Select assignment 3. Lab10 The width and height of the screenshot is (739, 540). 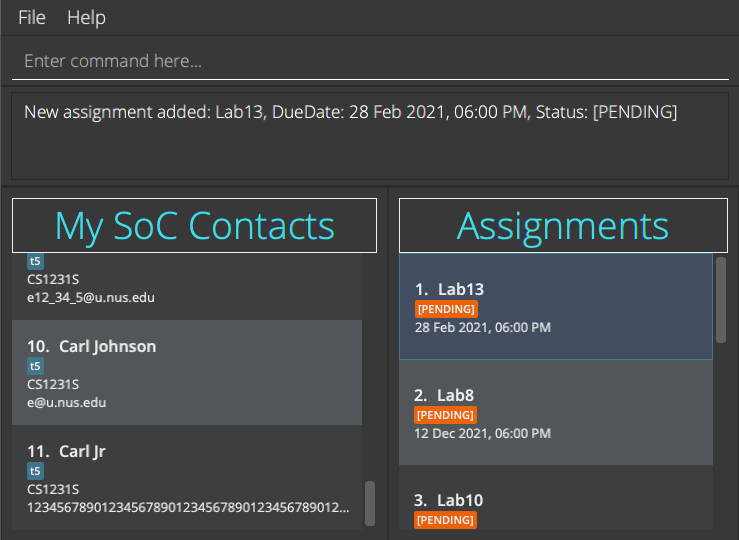556,497
